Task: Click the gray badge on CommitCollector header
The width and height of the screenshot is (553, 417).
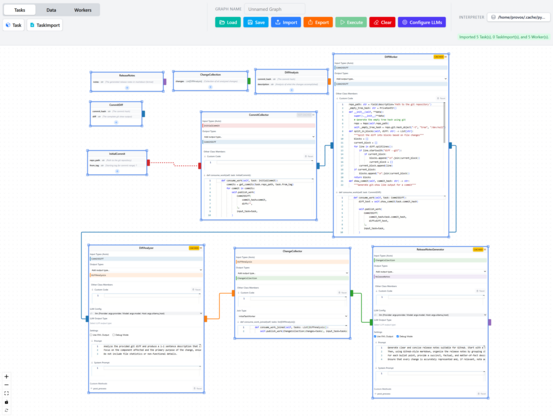Action: point(304,115)
